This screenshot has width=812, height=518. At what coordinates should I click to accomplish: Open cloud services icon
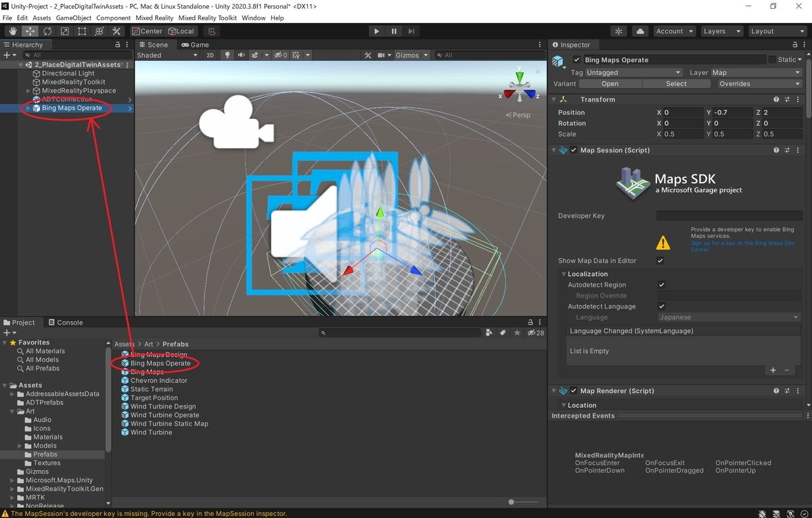(639, 31)
